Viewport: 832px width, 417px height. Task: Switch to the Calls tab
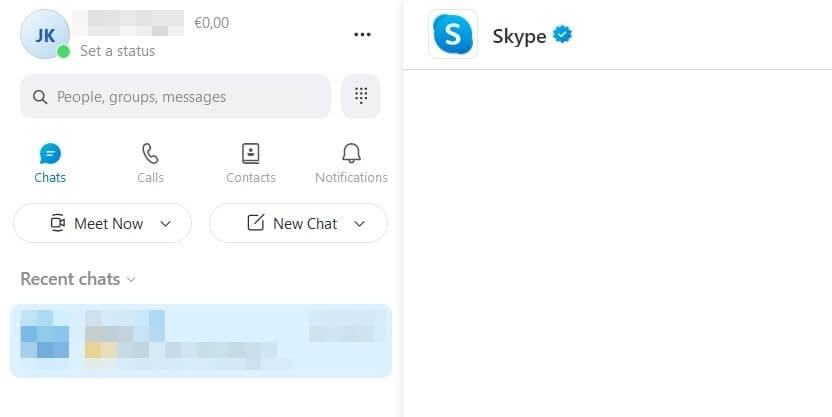point(150,163)
